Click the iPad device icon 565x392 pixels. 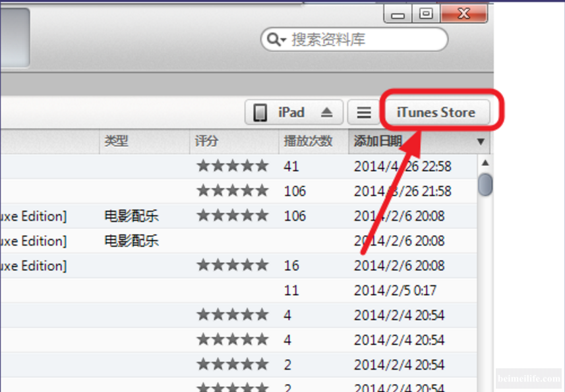coord(260,113)
